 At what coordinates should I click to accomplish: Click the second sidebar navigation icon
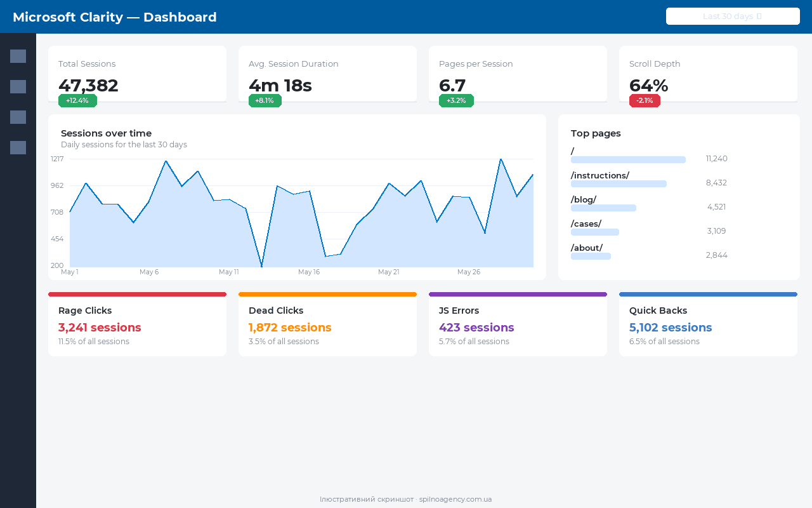18,87
